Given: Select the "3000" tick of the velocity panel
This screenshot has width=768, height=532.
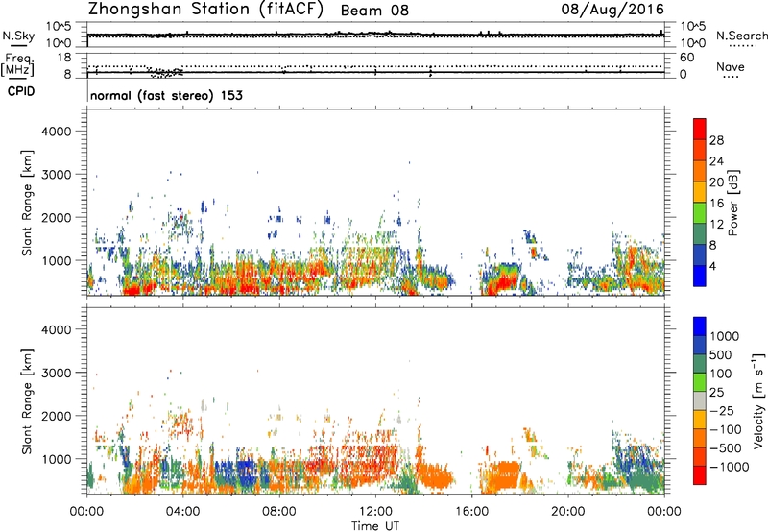Looking at the screenshot, I should pos(57,373).
